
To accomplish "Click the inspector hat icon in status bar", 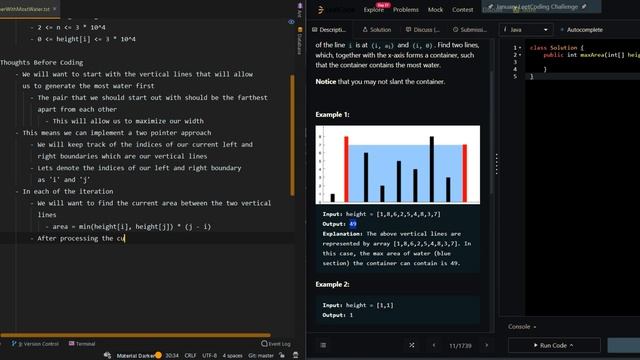I will 296,355.
